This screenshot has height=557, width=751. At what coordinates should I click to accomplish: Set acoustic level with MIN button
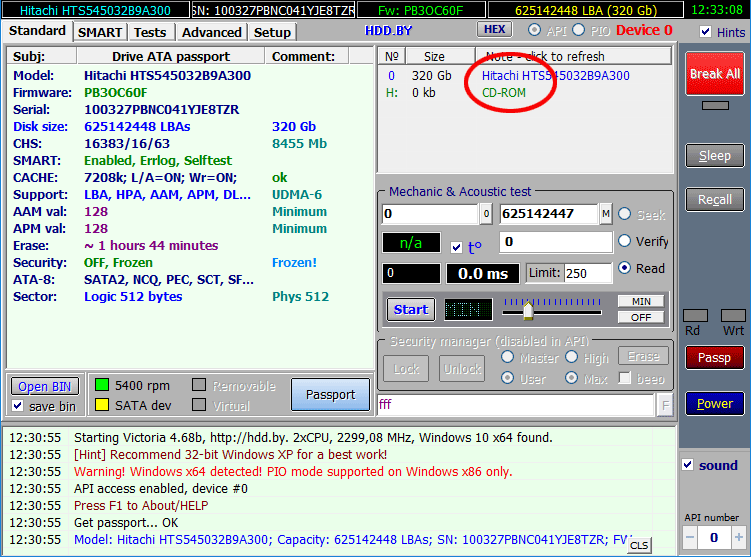[x=641, y=301]
